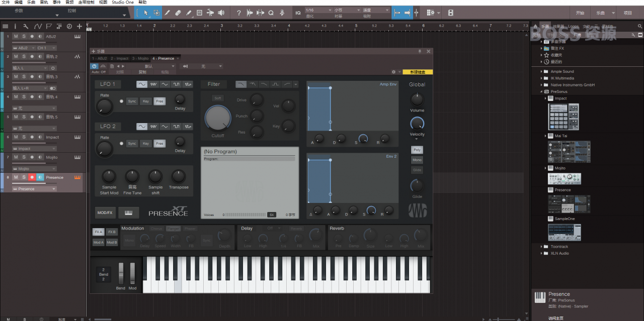Expand the Native Instruments GmbH folder
Viewport: 644px width, 321px height.
pos(541,85)
